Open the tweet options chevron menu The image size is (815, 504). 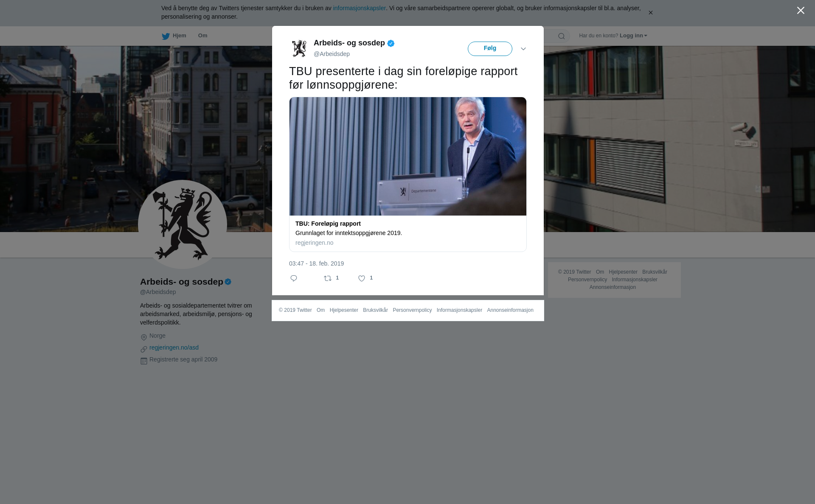(x=523, y=49)
